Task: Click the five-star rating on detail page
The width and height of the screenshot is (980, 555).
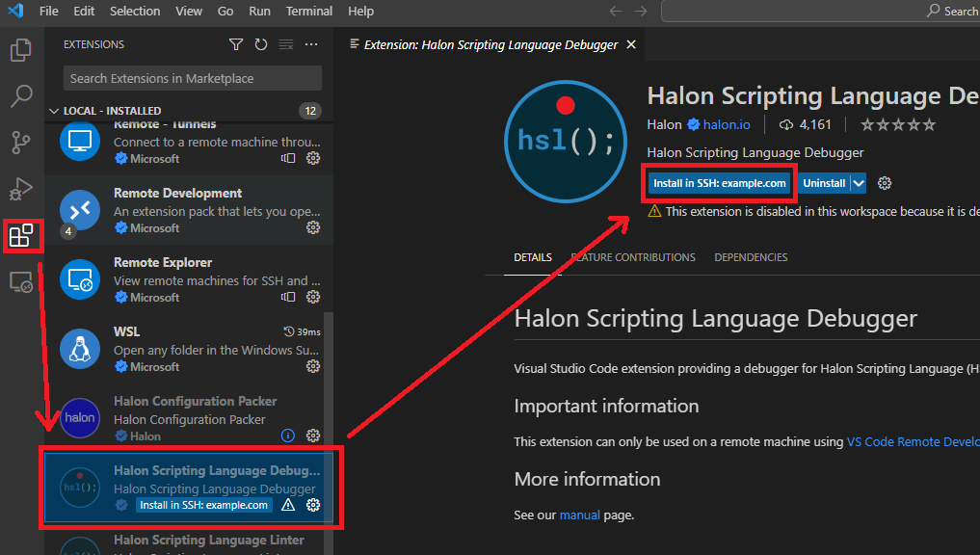Action: tap(898, 125)
